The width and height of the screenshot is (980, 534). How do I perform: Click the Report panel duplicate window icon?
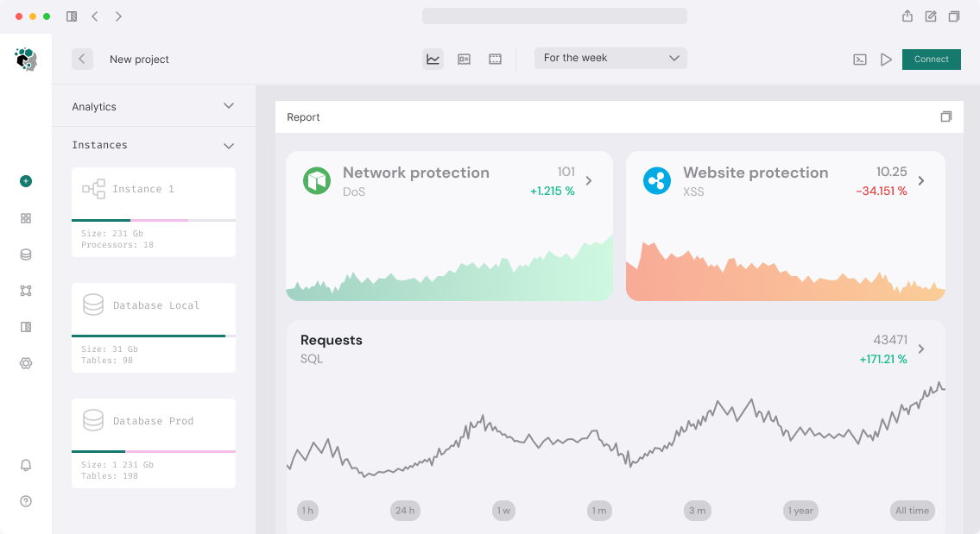946,116
